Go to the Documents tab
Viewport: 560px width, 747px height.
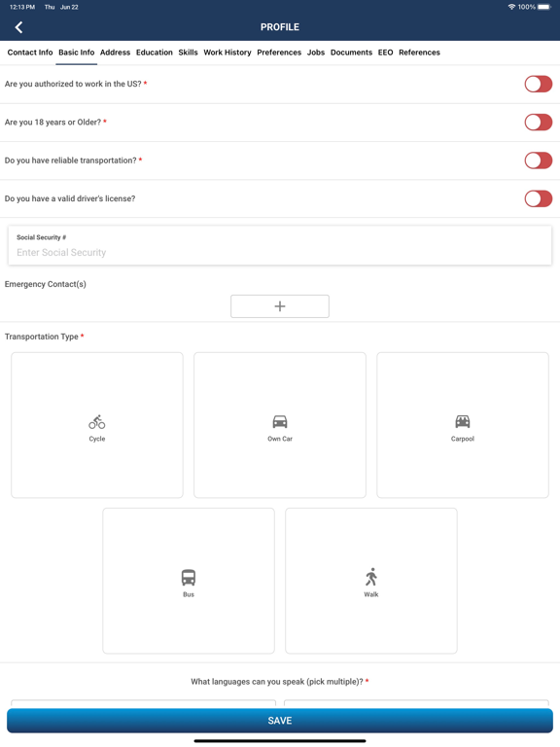pyautogui.click(x=351, y=53)
